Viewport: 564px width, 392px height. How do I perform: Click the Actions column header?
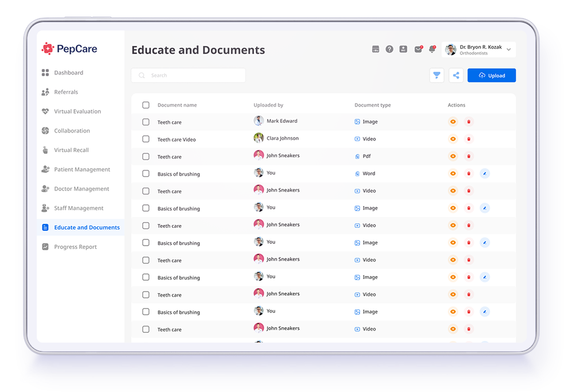coord(457,105)
